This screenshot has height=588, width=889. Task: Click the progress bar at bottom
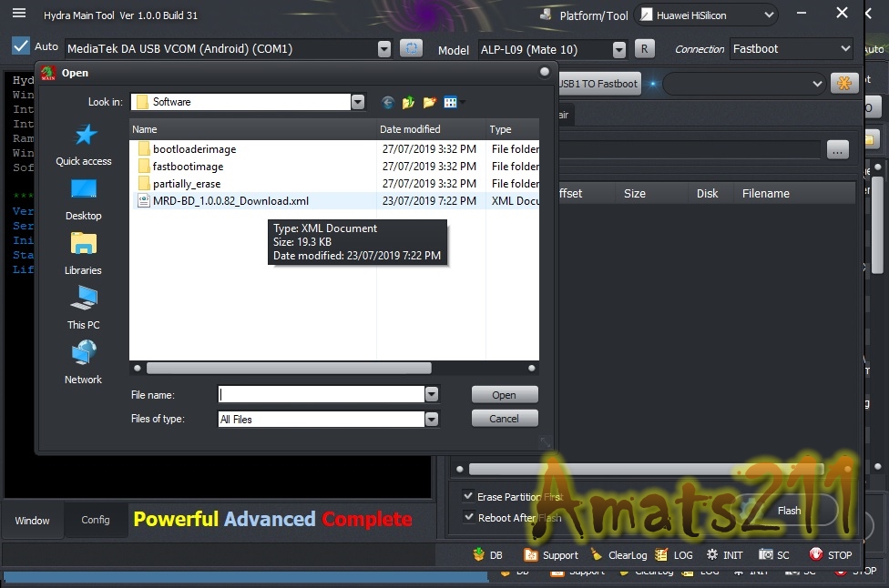[x=246, y=577]
